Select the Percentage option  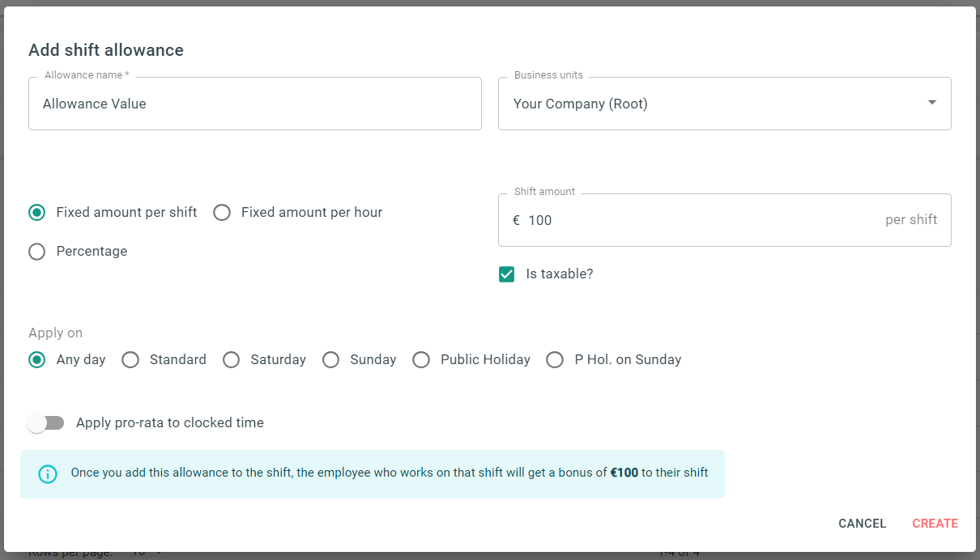[x=36, y=251]
